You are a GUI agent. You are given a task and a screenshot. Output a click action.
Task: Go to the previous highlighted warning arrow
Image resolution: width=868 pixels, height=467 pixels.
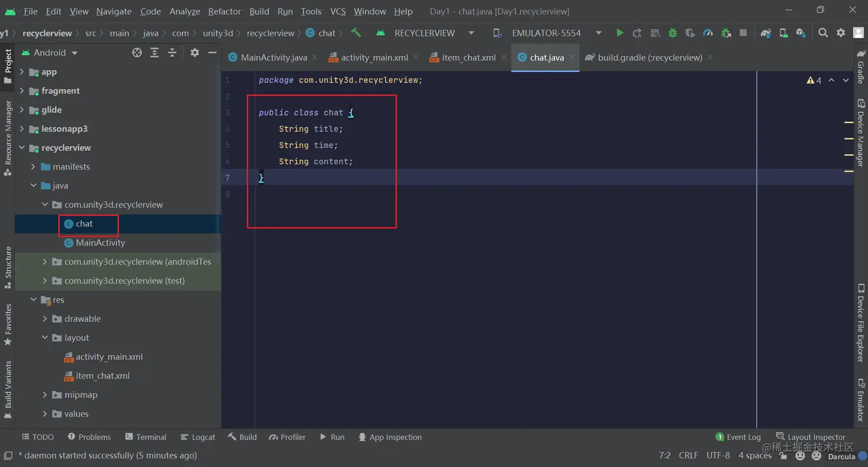(x=831, y=80)
